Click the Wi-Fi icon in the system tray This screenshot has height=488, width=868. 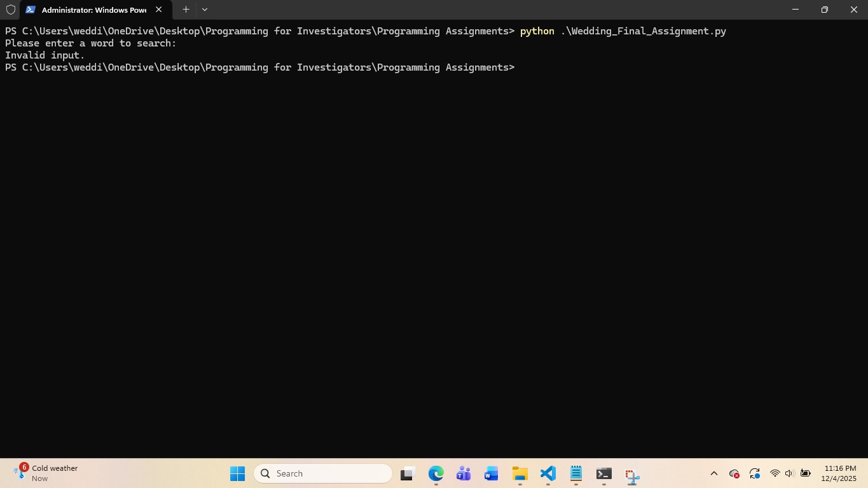point(775,473)
